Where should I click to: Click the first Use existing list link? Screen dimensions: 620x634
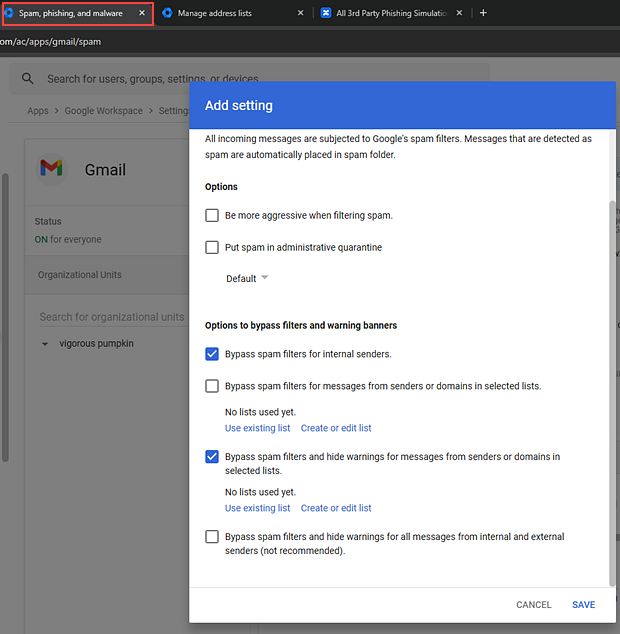point(257,428)
